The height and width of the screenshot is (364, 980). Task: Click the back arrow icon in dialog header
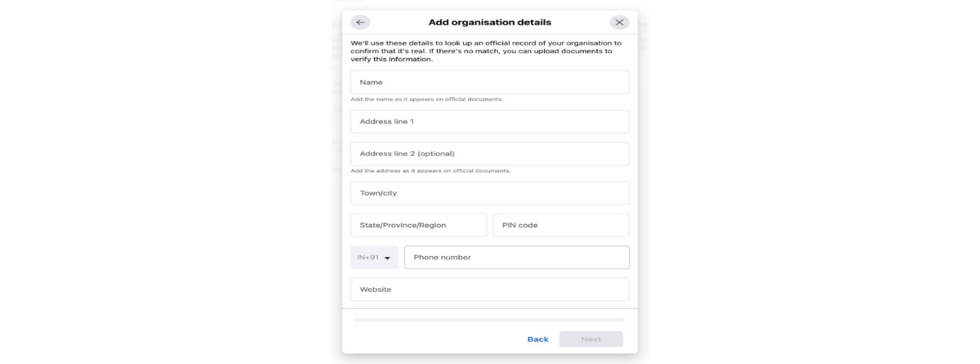click(360, 23)
